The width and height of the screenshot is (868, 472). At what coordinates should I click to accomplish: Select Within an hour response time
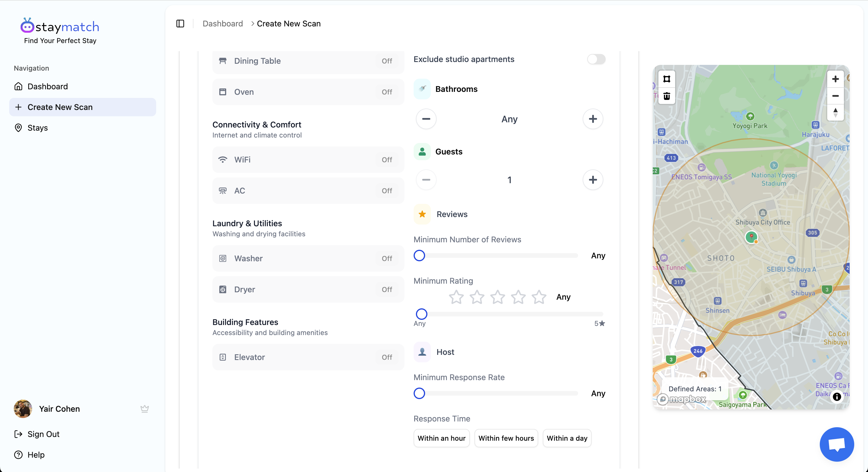pos(441,438)
